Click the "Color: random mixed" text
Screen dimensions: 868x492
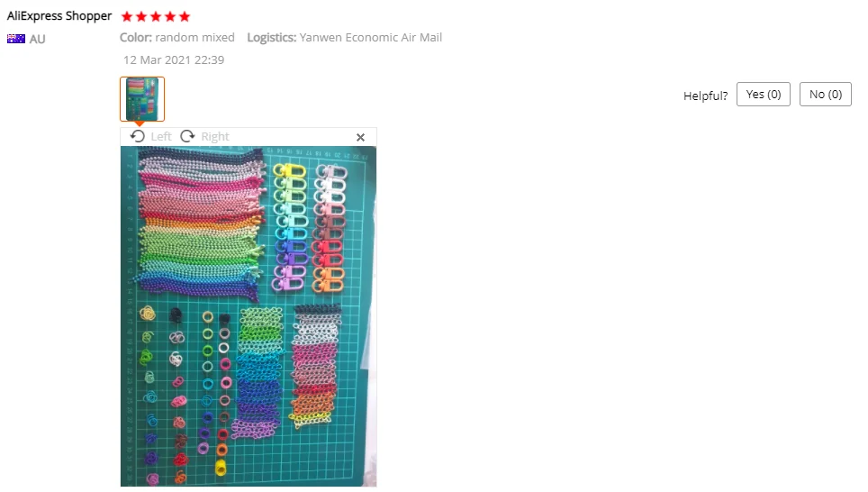[x=177, y=37]
